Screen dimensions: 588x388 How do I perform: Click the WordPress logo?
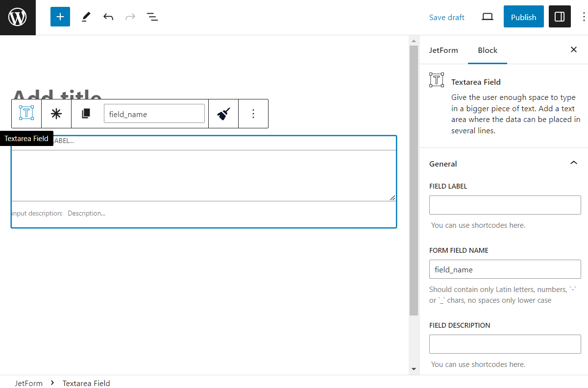click(x=18, y=16)
